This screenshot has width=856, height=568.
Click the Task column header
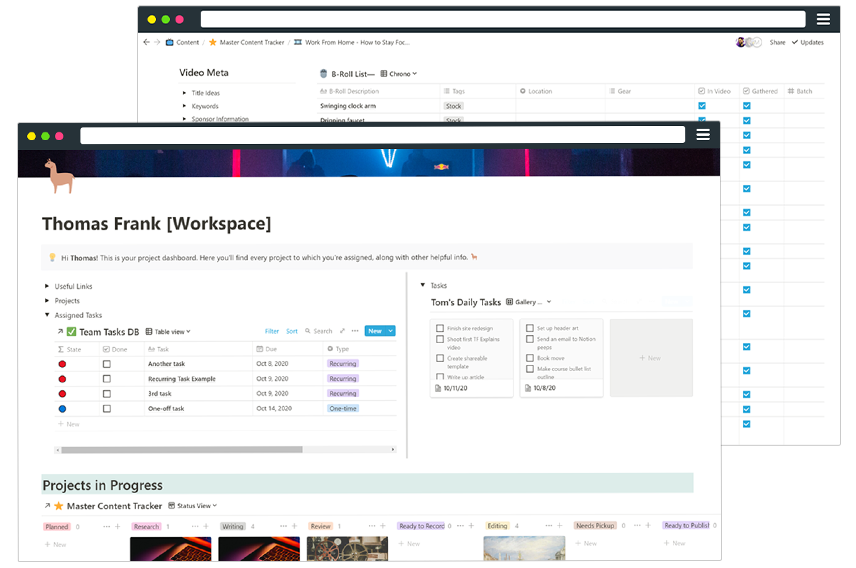(158, 349)
